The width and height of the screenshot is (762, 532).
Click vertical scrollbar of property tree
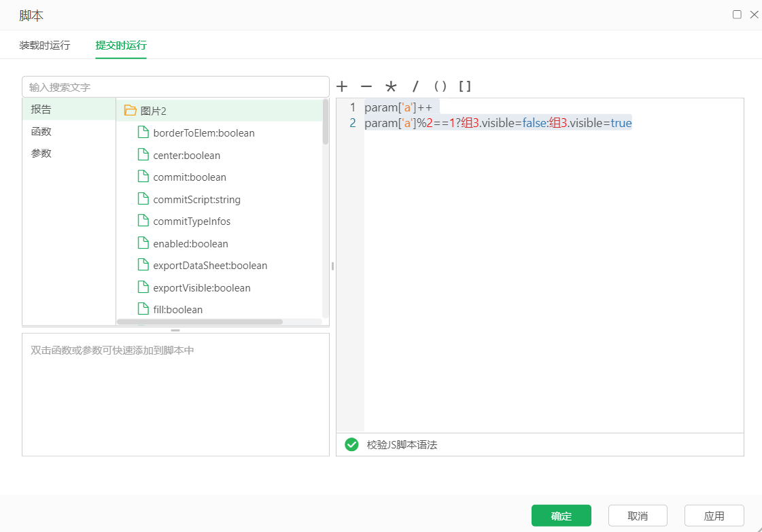pyautogui.click(x=326, y=122)
